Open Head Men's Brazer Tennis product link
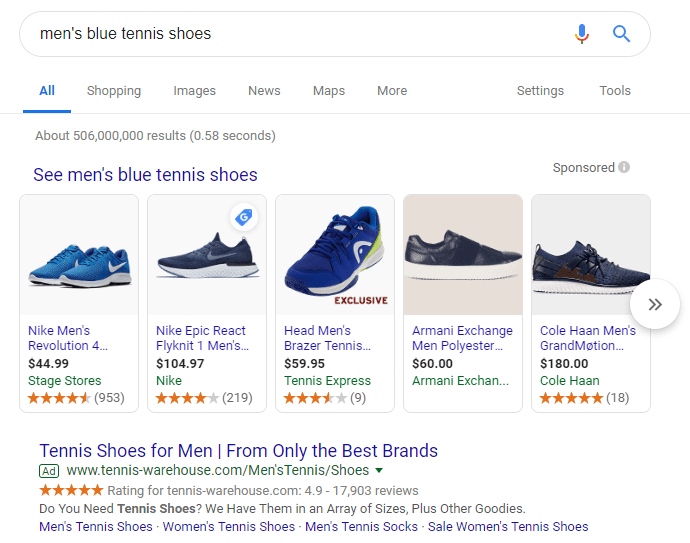Screen dimensions: 690x543 (x=327, y=338)
